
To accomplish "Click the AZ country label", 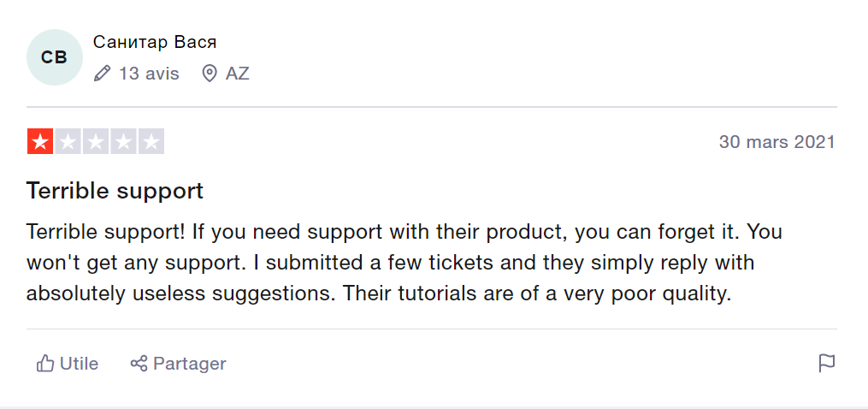I will [238, 74].
